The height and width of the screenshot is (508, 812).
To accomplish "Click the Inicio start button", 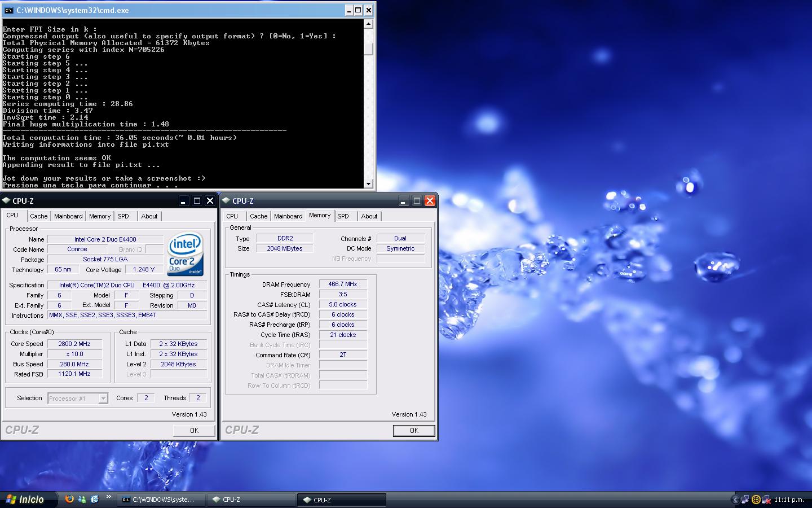I will [29, 500].
